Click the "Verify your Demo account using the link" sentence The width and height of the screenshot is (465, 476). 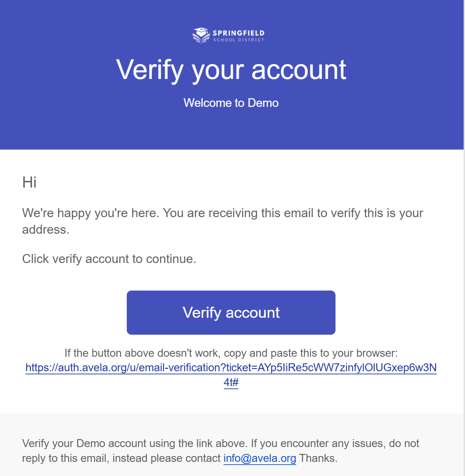click(134, 443)
